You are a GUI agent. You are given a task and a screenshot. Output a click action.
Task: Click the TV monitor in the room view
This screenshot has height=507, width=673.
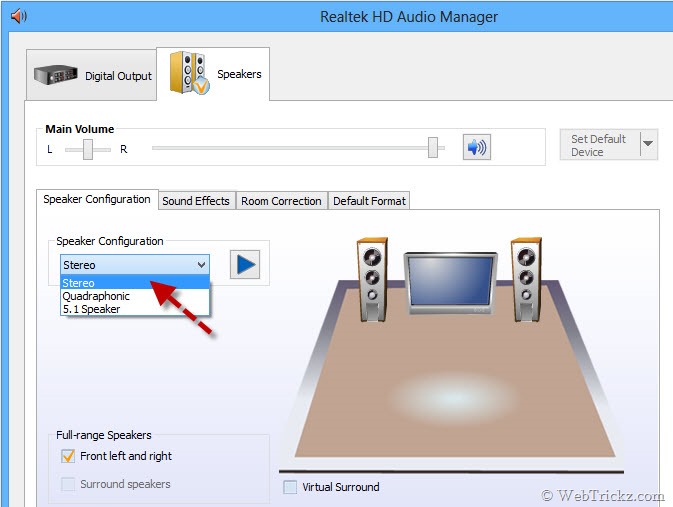450,282
